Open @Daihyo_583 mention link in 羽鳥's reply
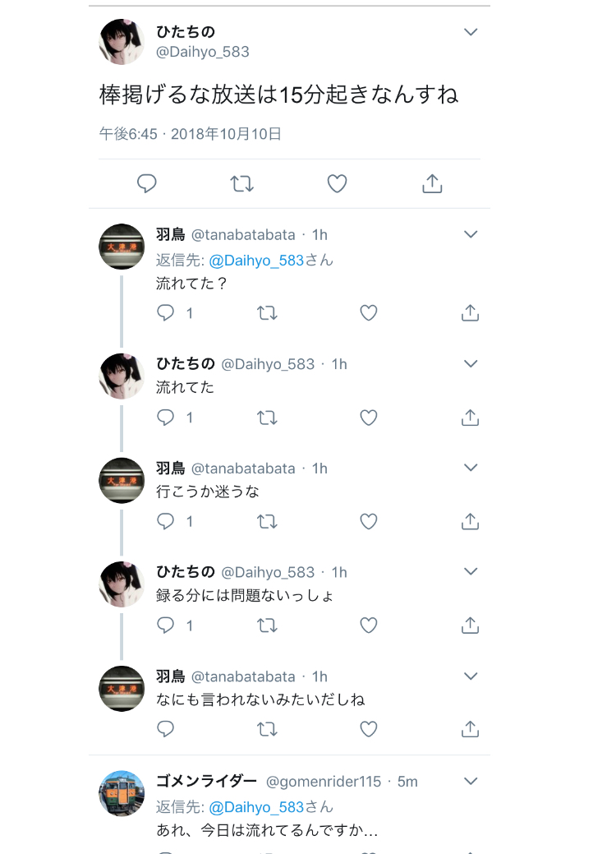Viewport: 616px width, 854px height. point(256,261)
